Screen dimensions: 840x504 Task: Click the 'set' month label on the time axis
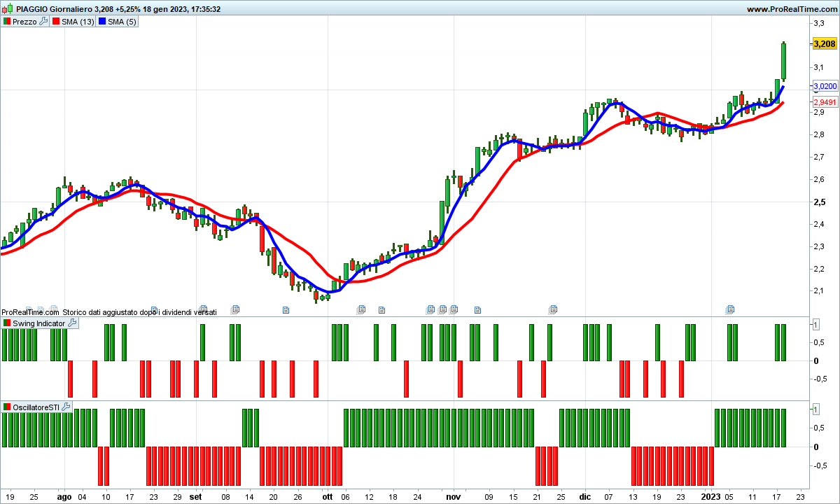pyautogui.click(x=196, y=497)
